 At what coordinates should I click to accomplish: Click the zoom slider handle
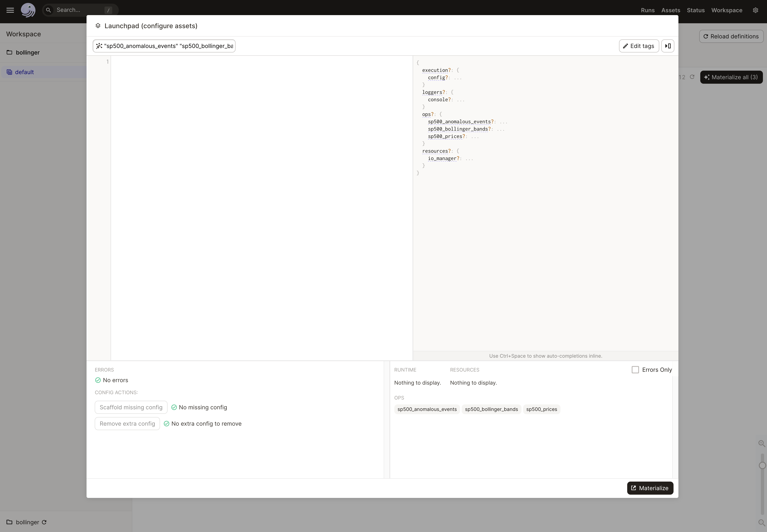point(762,465)
